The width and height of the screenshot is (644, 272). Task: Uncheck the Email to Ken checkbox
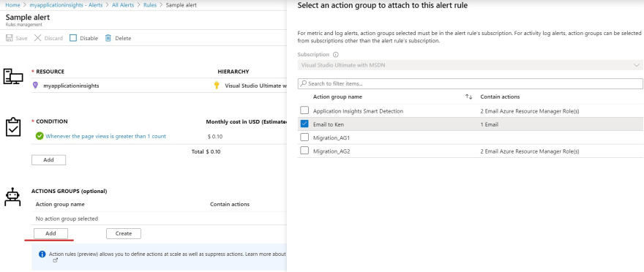pyautogui.click(x=304, y=124)
